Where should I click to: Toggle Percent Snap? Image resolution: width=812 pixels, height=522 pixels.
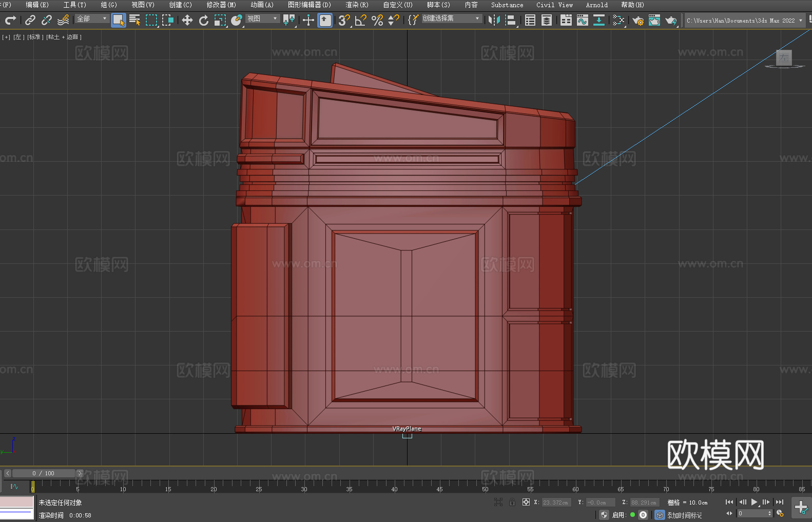coord(377,20)
